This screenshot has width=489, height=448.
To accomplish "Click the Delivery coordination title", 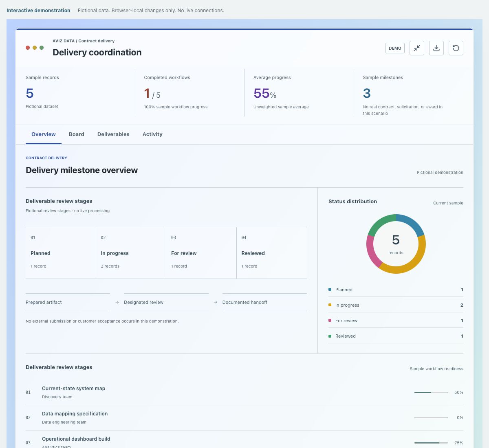I will pos(97,52).
